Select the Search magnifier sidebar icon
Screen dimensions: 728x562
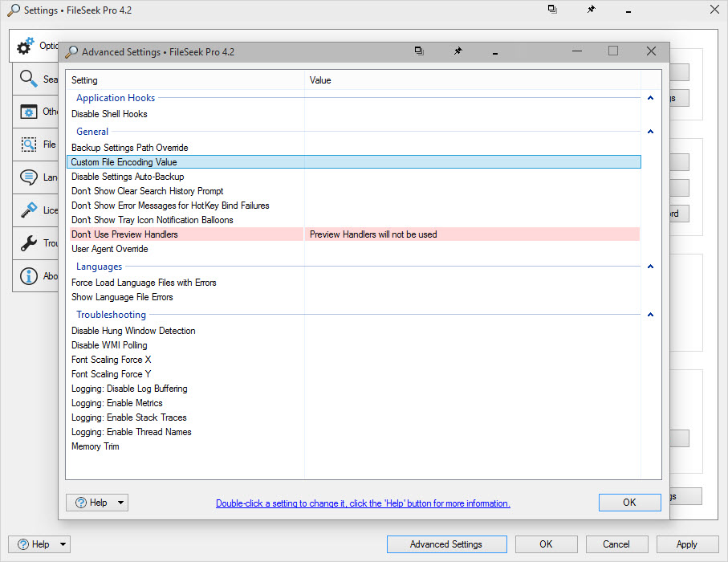tap(29, 79)
